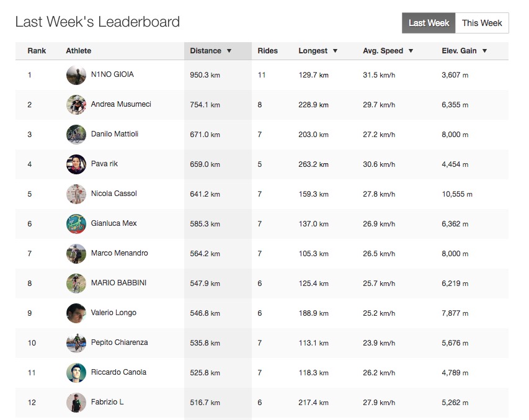Screen dimensions: 529x420
Task: Open MARIO BABBINI's name link
Action: (118, 283)
